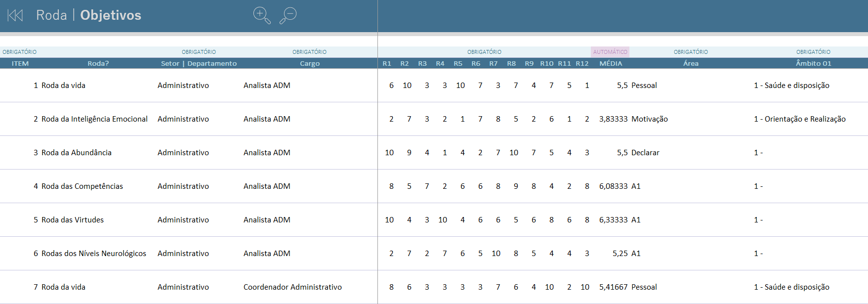Click the Setor | Departamento column header
868x304 pixels.
(x=199, y=63)
